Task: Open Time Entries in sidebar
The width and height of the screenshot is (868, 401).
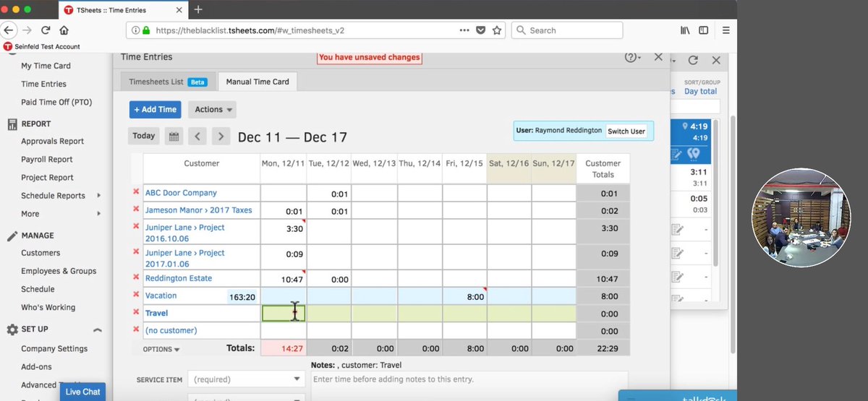Action: coord(43,84)
